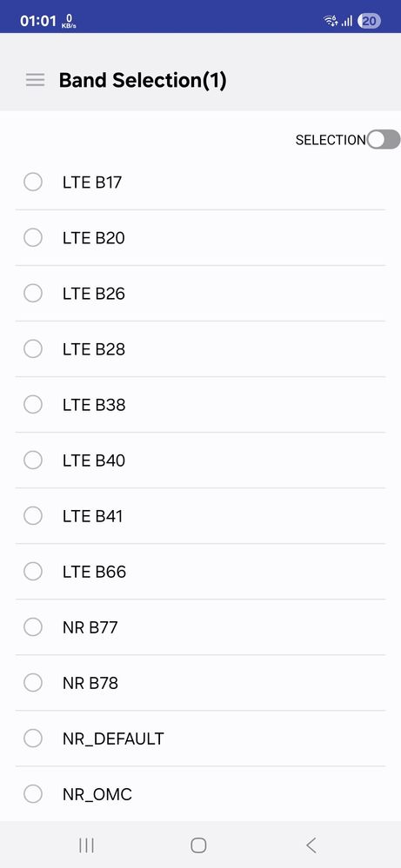
Task: Tap the Band Selection(1) title
Action: coord(143,80)
